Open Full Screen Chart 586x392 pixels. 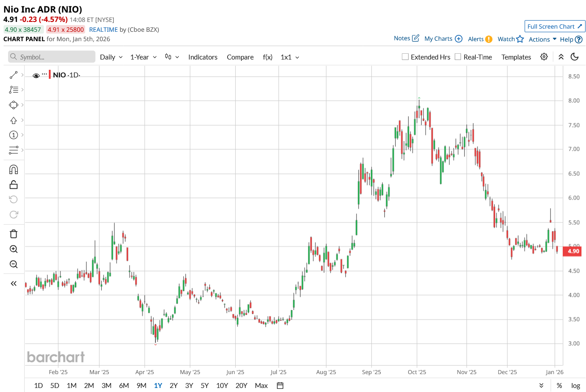click(555, 26)
